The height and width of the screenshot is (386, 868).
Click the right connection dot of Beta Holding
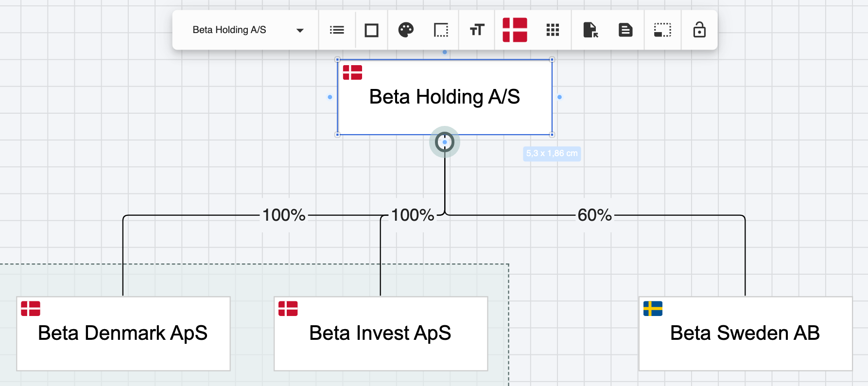[x=559, y=97]
